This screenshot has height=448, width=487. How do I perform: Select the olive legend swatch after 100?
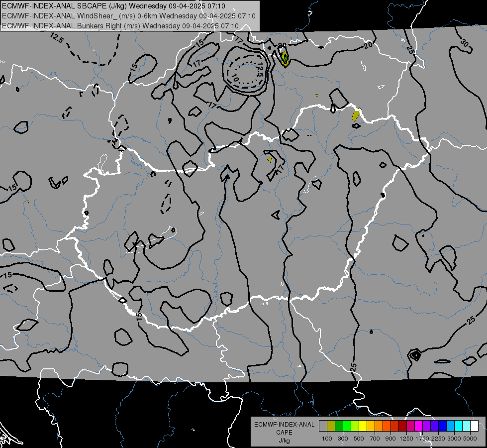click(331, 426)
